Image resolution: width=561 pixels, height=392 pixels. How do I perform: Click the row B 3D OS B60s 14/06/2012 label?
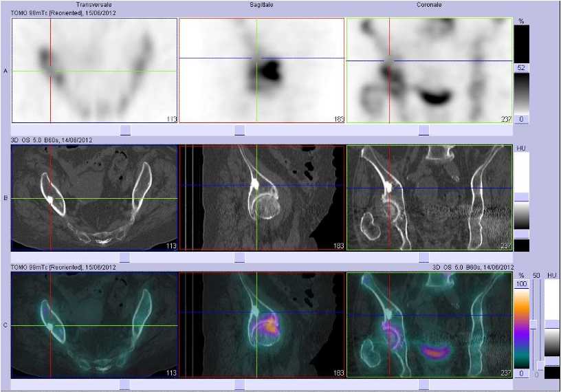(x=52, y=140)
